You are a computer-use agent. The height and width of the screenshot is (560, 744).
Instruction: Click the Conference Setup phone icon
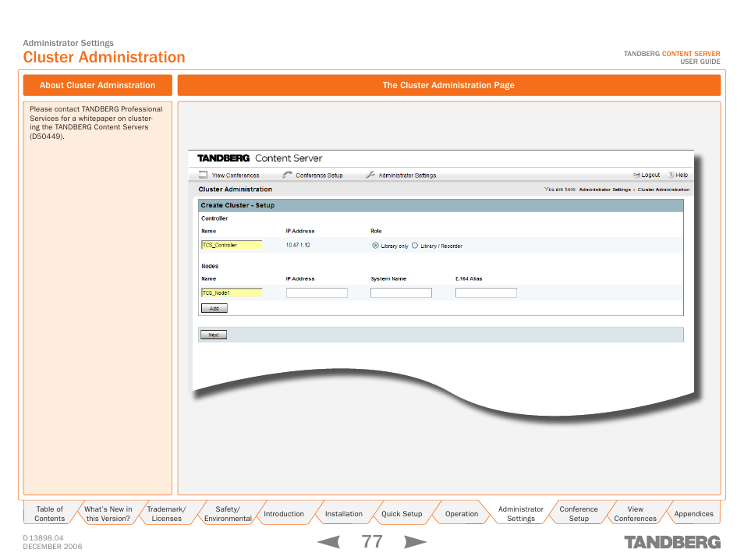(x=286, y=175)
